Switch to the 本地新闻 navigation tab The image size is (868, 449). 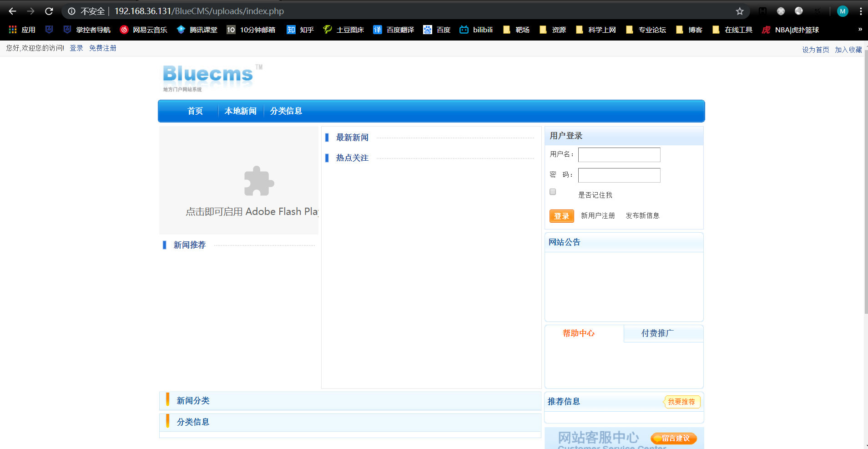tap(241, 111)
